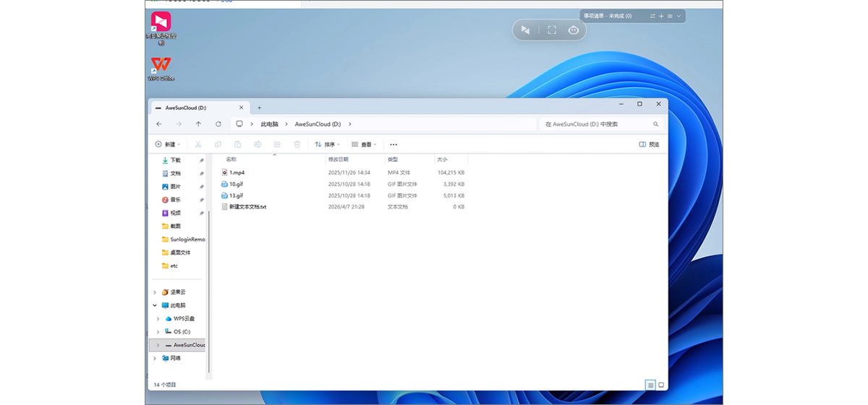Toggle the 预览 preview pane button
The image size is (868, 405).
click(x=650, y=145)
